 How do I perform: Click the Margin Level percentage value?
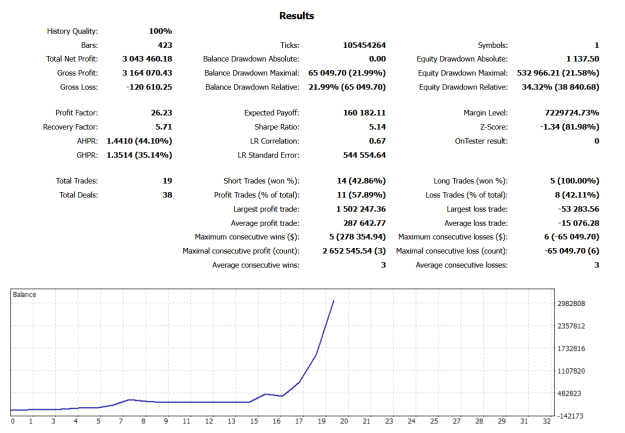(572, 113)
